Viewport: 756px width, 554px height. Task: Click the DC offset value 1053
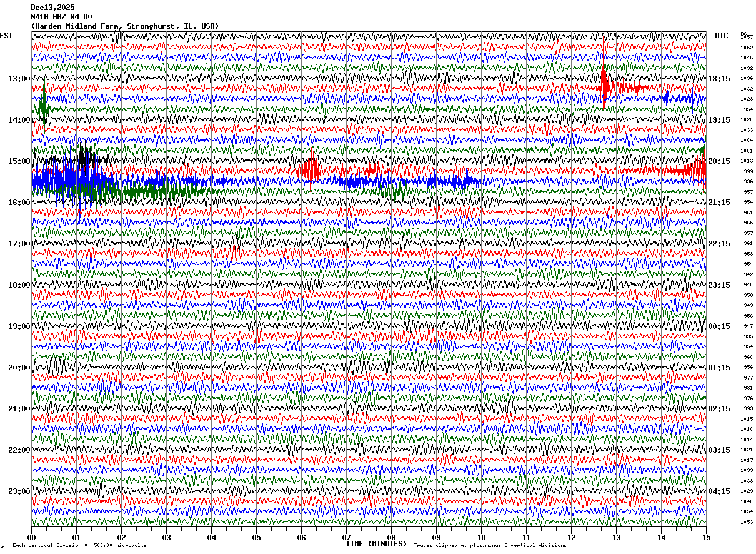(747, 522)
